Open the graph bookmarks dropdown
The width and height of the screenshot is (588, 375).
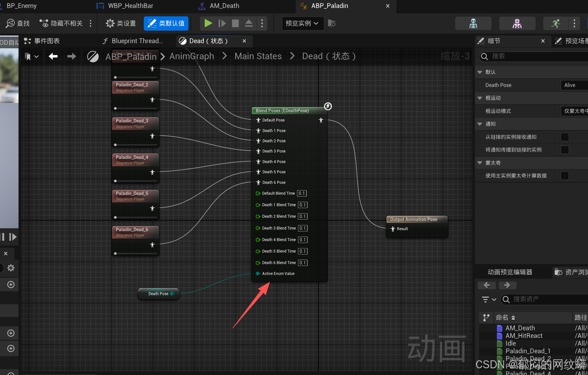coord(32,57)
